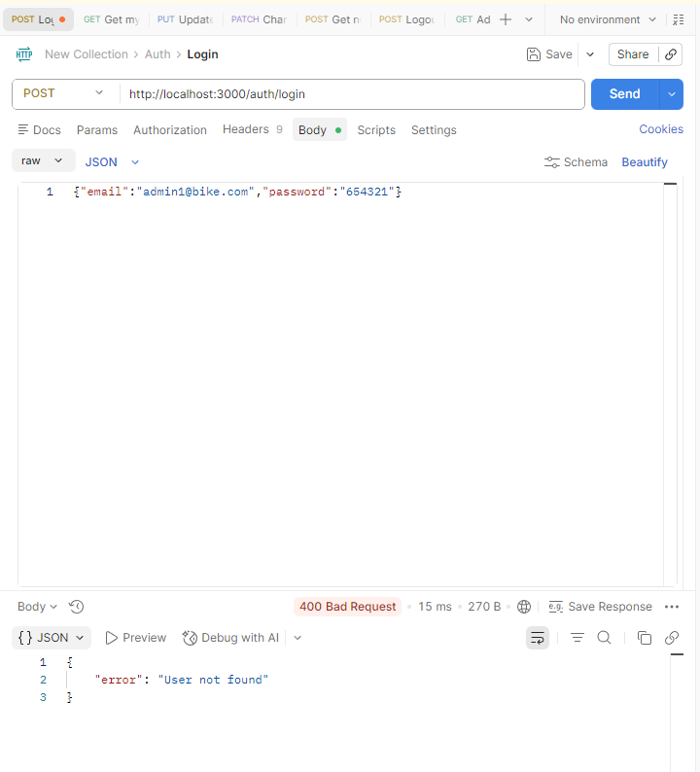Click the share link icon beside Share
Image resolution: width=700 pixels, height=772 pixels.
pyautogui.click(x=671, y=54)
